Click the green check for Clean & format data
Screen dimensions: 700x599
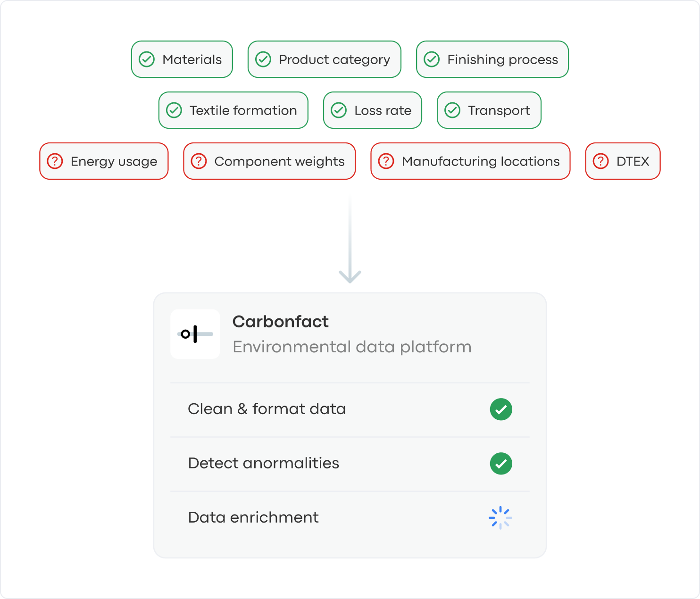(501, 409)
